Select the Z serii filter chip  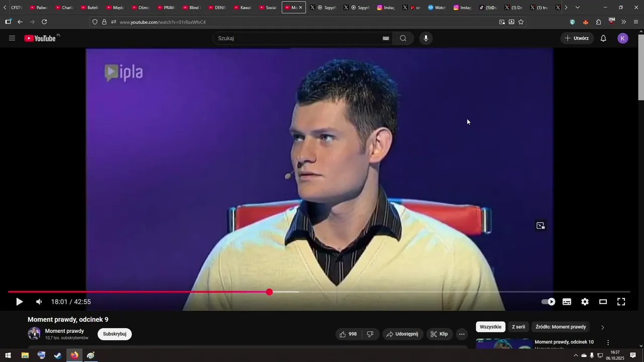pos(518,327)
